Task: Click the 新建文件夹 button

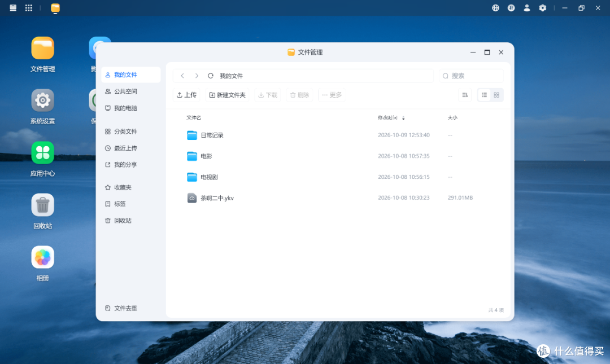Action: click(227, 95)
